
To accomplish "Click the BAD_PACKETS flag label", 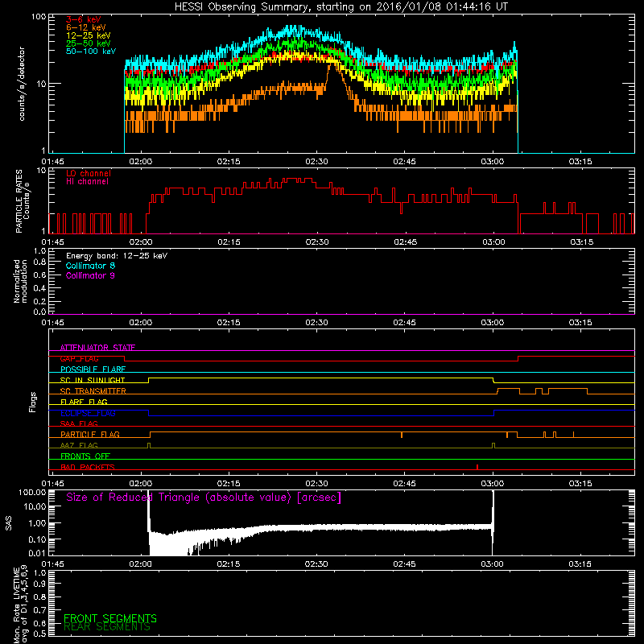I will coord(88,468).
